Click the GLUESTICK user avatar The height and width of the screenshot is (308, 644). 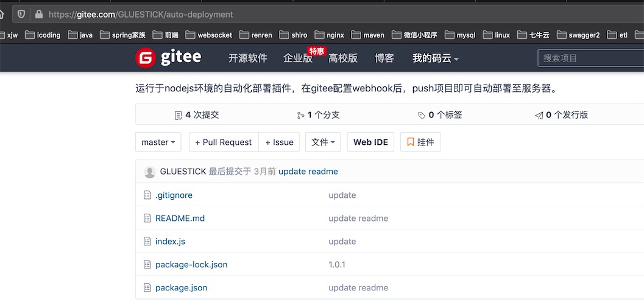pos(150,172)
